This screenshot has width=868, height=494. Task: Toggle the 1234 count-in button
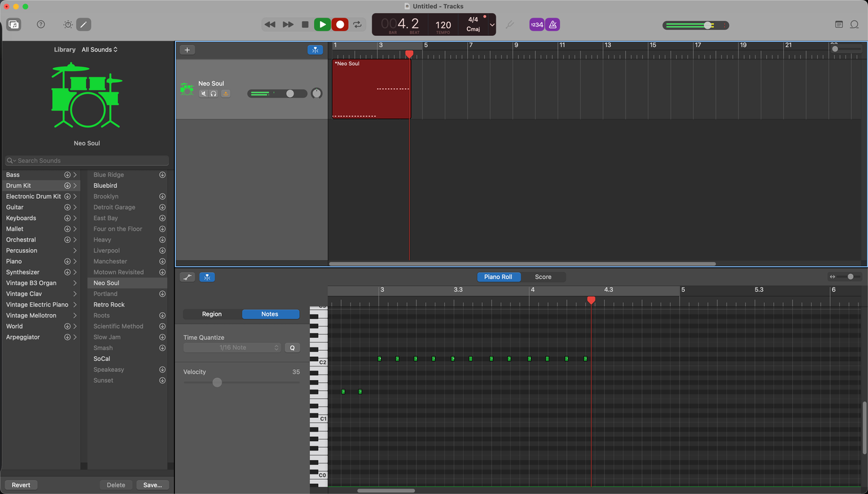[x=536, y=24]
